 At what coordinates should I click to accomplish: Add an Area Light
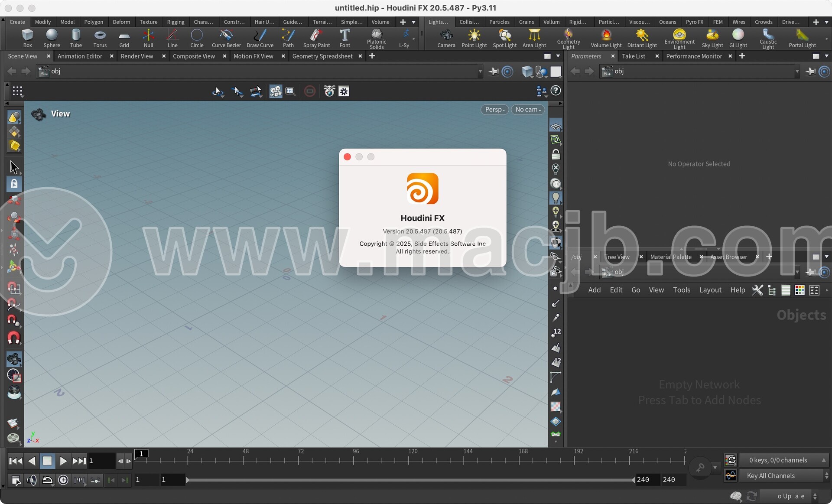tap(534, 38)
